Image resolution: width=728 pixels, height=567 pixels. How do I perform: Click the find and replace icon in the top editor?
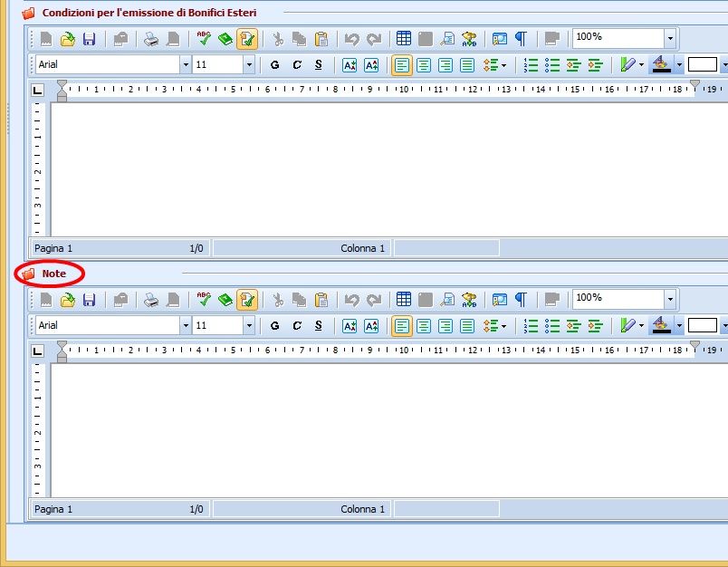click(x=469, y=39)
